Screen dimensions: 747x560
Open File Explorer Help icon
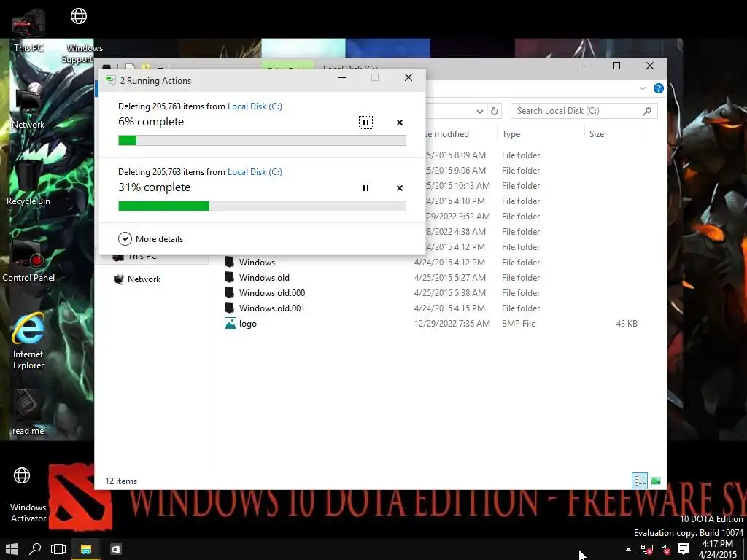click(x=659, y=88)
